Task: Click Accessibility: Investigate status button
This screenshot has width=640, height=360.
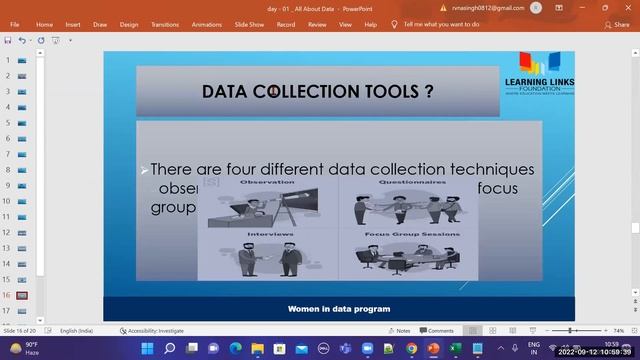Action: pos(152,331)
